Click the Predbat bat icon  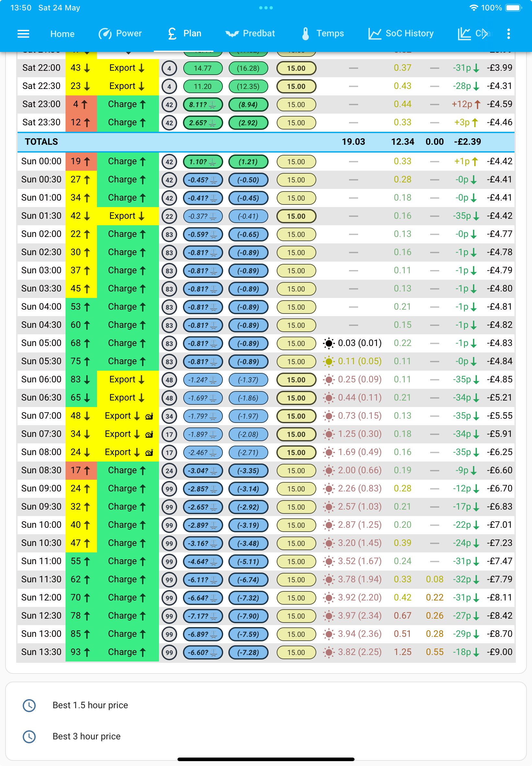pos(232,34)
